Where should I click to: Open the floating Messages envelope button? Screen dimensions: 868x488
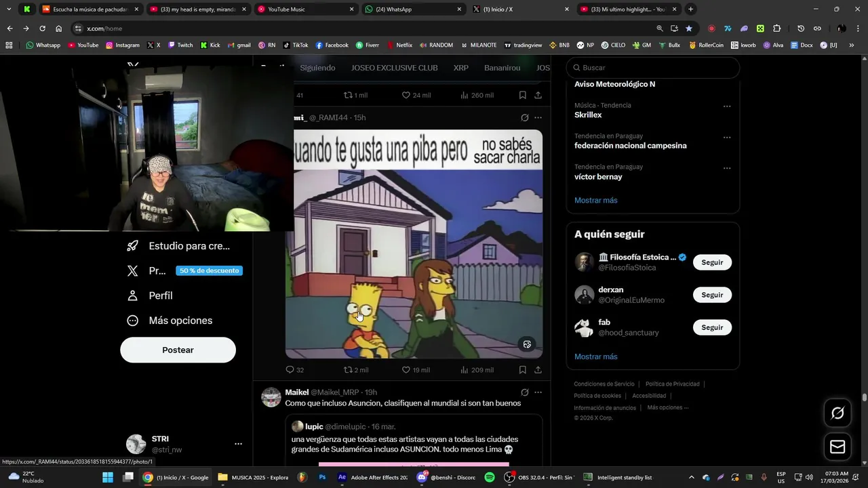(x=837, y=447)
